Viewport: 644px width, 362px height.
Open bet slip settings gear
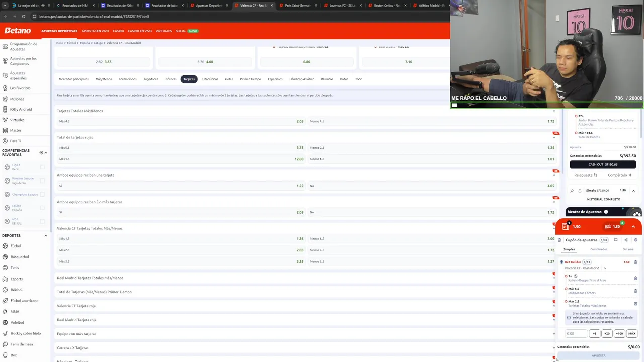[x=636, y=240]
